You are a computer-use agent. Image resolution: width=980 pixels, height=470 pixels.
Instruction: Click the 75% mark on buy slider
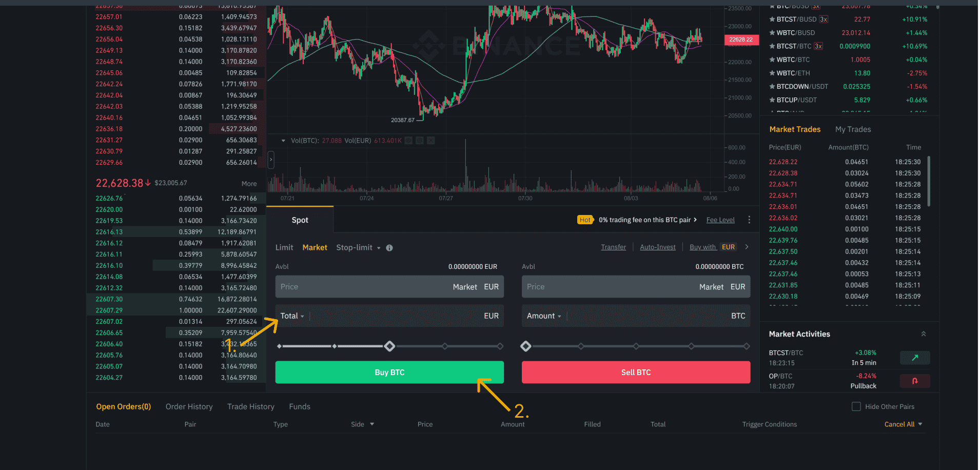[445, 346]
